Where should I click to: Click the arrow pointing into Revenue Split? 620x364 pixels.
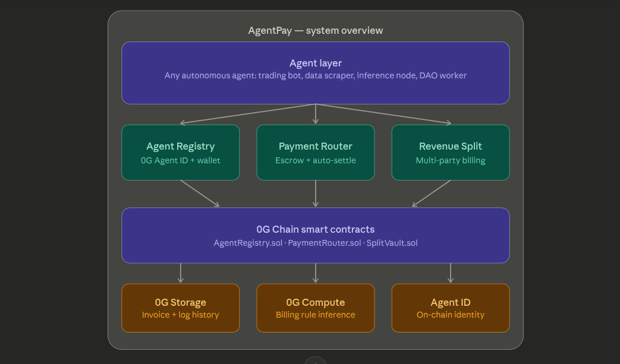tap(392, 115)
